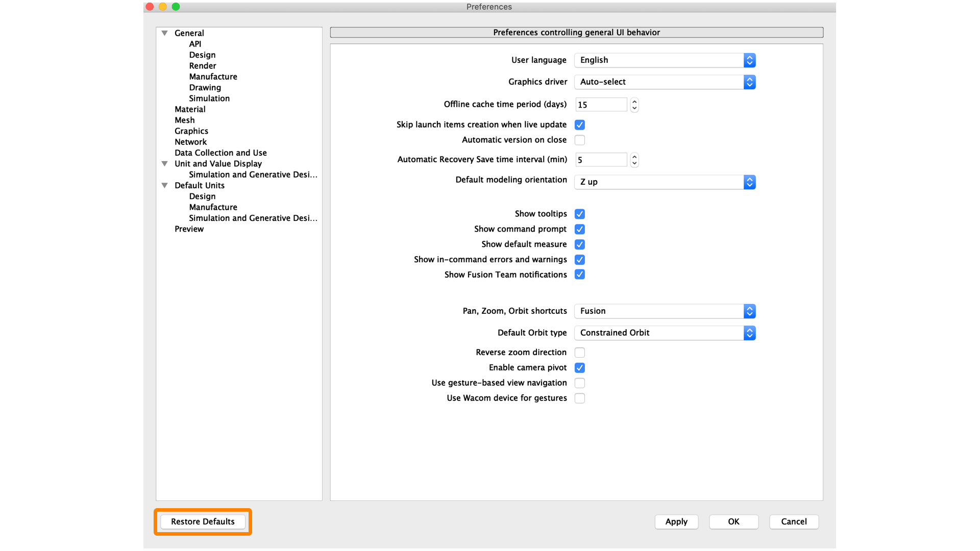Select Unit and Value Display item
The width and height of the screenshot is (980, 551).
[x=218, y=164]
